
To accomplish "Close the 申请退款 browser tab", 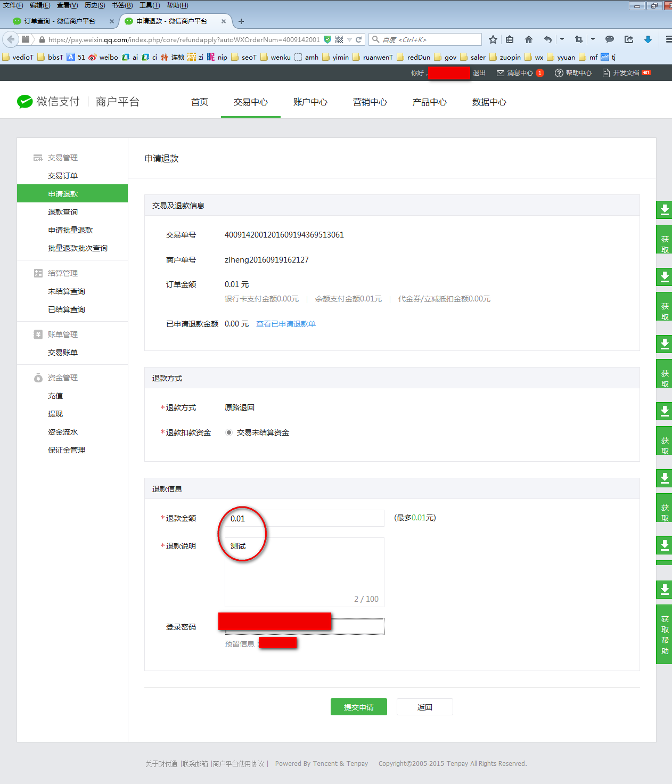I will pos(224,21).
